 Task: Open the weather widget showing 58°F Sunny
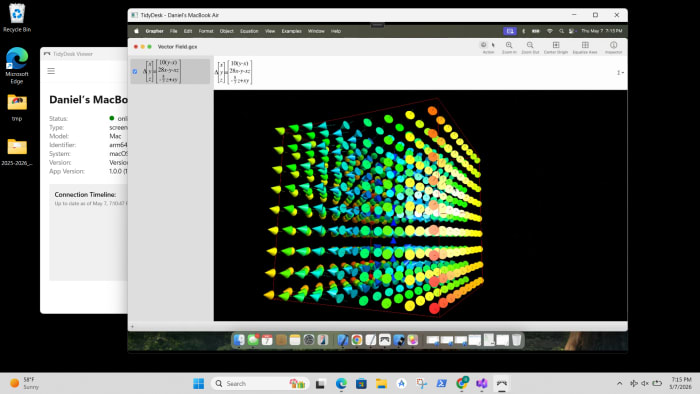tap(25, 383)
